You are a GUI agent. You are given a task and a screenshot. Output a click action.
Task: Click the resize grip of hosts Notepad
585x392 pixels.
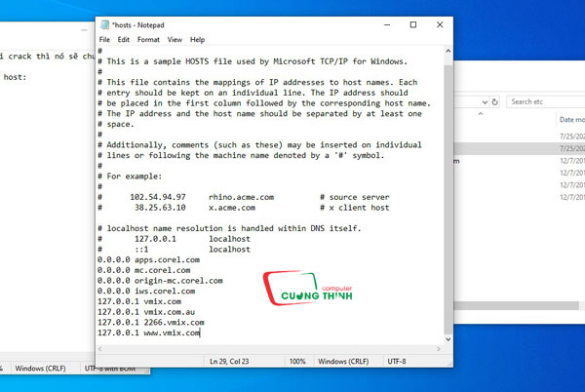(449, 364)
